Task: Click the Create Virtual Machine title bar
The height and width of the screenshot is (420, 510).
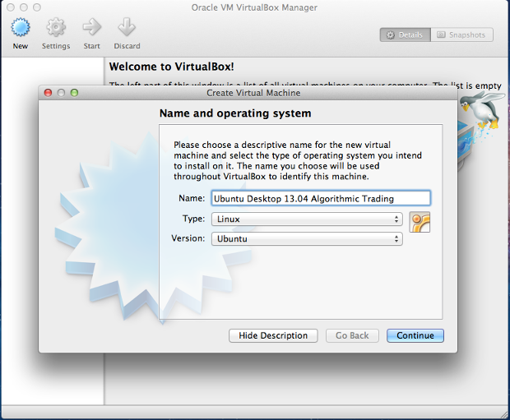Action: click(248, 93)
